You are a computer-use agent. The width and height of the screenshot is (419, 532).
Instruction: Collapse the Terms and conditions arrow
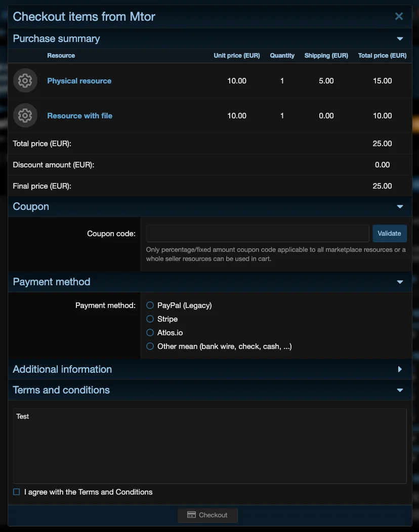(400, 390)
